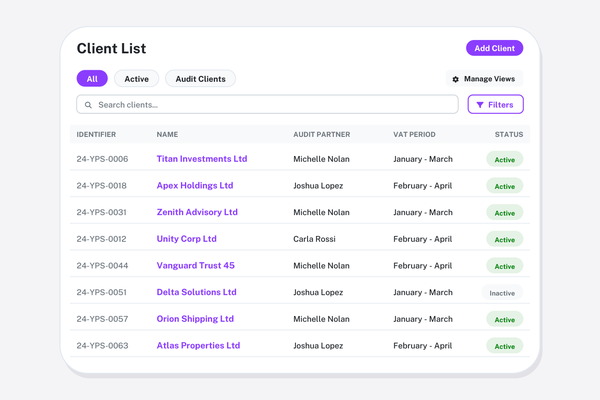Open Vanguard Trust 45 client
600x400 pixels.
click(x=196, y=266)
